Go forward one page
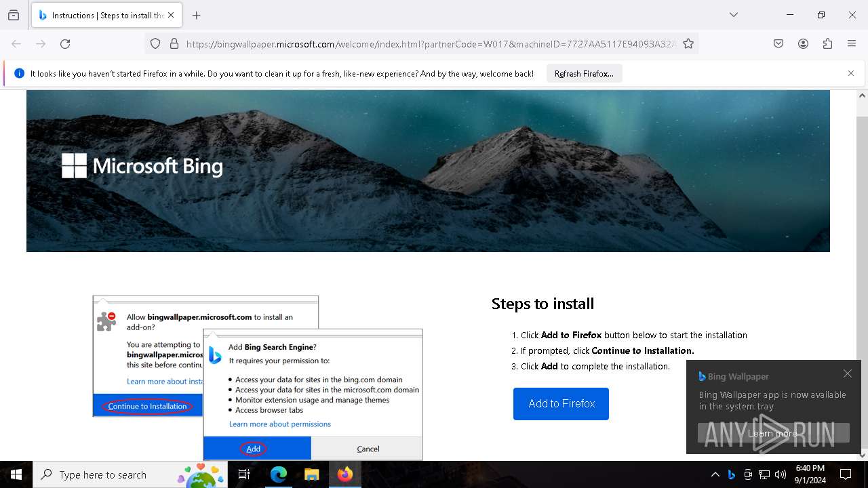 point(41,43)
